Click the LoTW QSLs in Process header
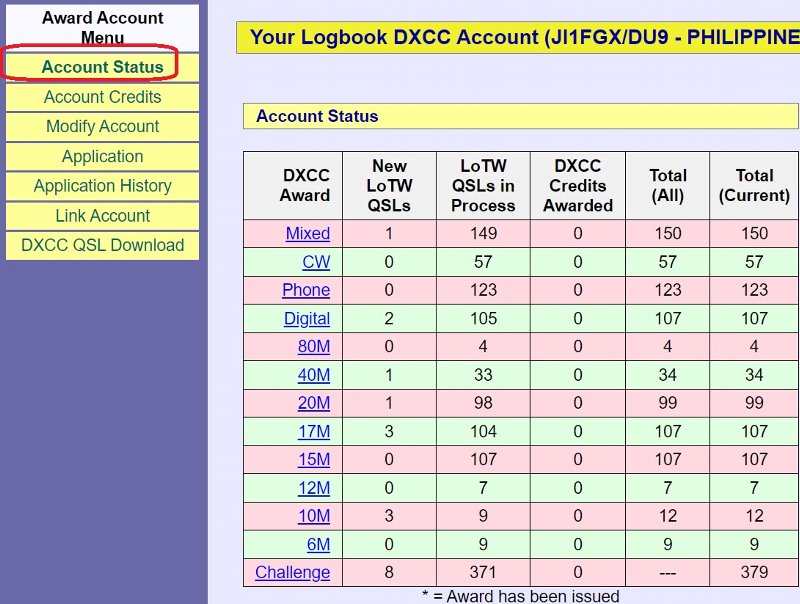The width and height of the screenshot is (800, 604). click(483, 185)
